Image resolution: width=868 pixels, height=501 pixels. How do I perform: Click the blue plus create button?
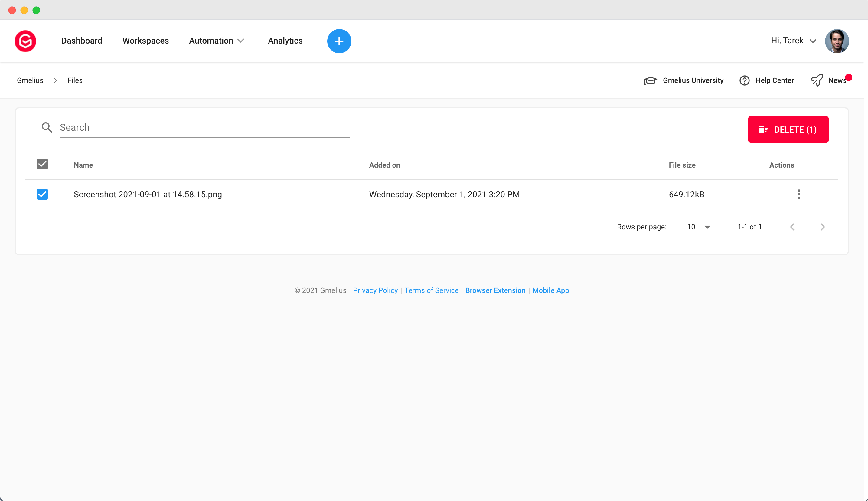click(339, 41)
